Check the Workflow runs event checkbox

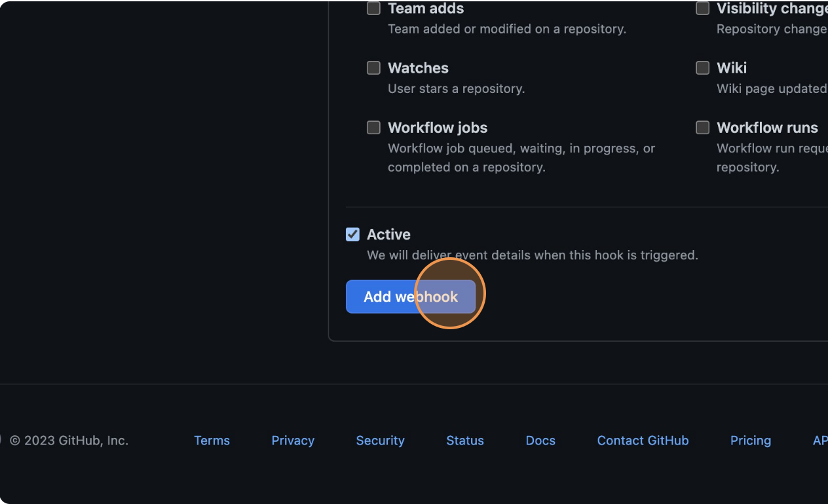(x=702, y=127)
